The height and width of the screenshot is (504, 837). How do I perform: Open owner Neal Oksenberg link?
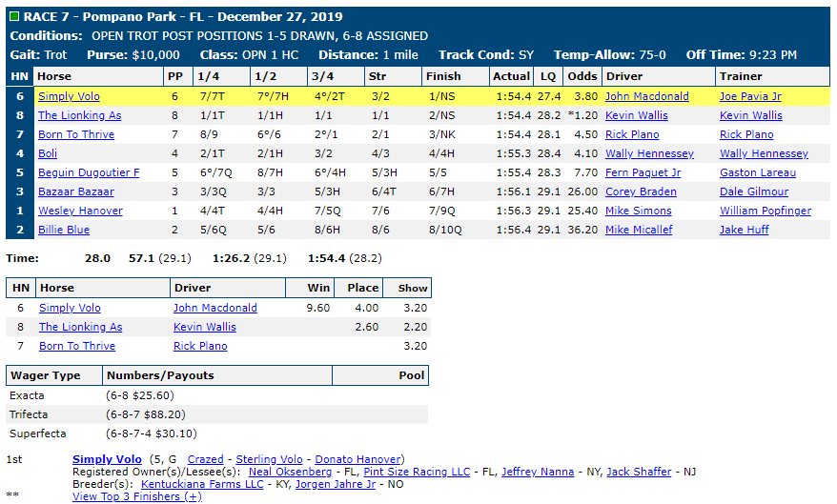pyautogui.click(x=290, y=472)
